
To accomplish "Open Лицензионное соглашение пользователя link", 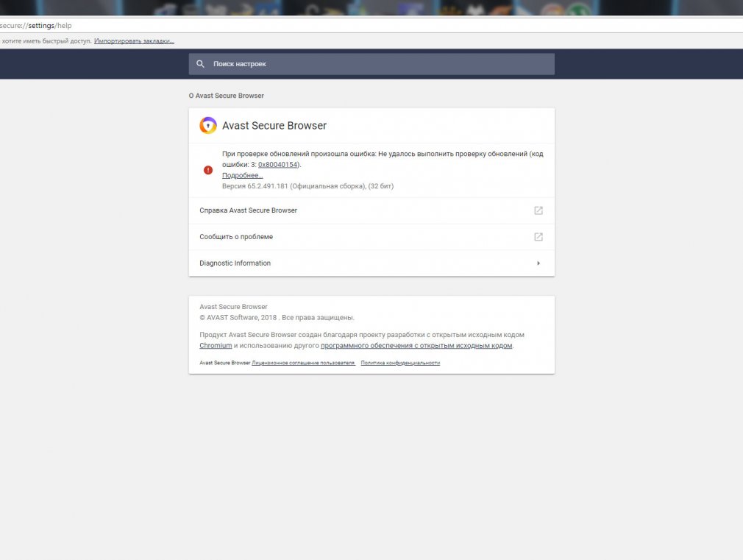I will click(303, 363).
